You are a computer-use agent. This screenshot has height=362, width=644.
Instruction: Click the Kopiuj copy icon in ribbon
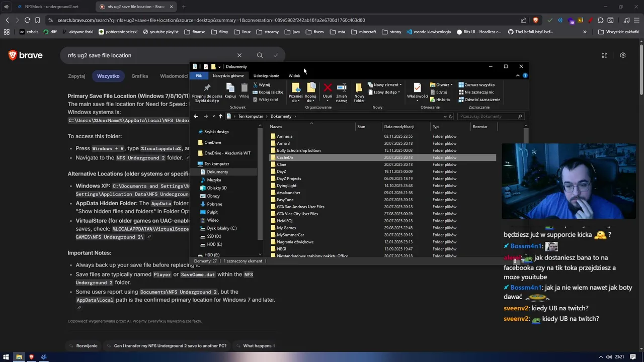tap(230, 91)
